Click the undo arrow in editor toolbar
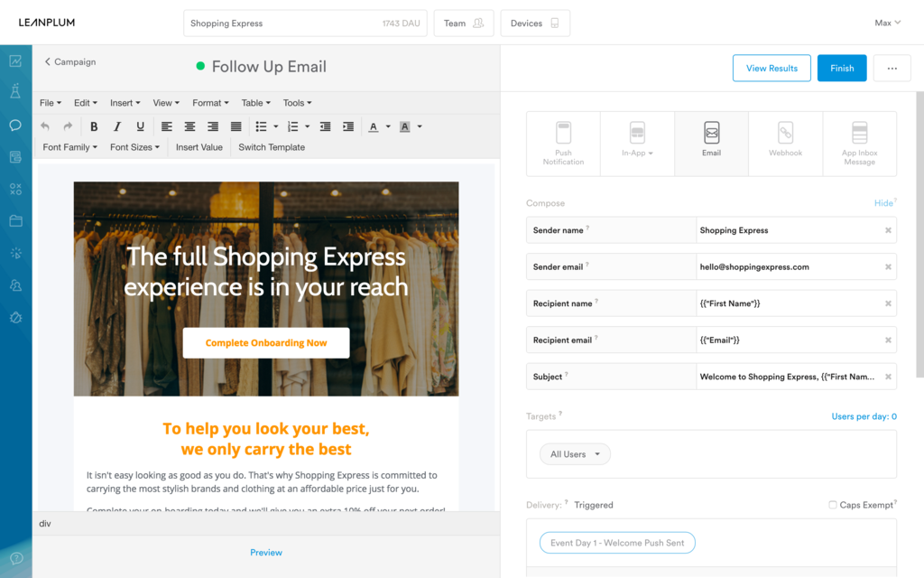 (45, 126)
